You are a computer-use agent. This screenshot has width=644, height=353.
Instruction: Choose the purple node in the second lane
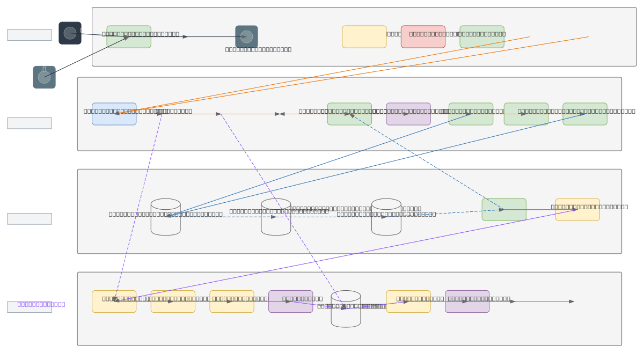click(408, 114)
